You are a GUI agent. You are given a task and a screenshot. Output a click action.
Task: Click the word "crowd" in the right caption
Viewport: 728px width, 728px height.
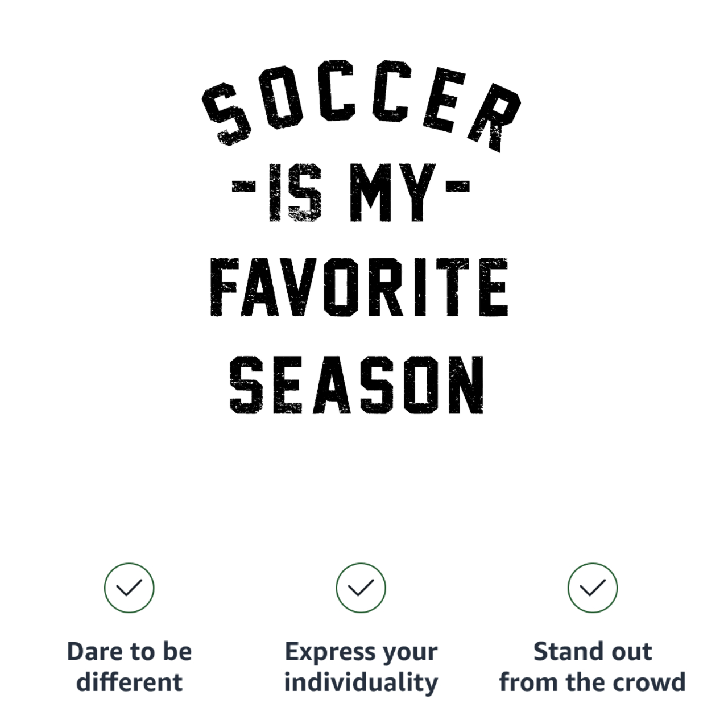(648, 681)
